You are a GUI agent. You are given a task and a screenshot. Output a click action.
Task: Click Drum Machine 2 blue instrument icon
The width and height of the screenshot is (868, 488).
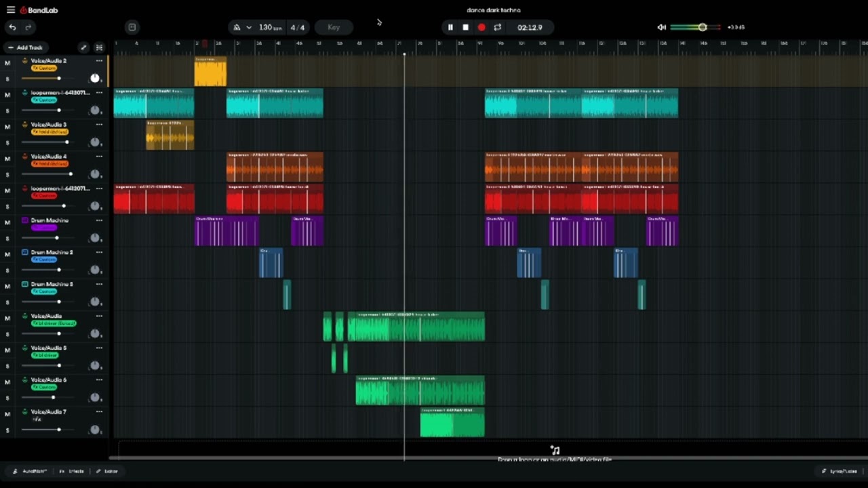[x=25, y=252]
